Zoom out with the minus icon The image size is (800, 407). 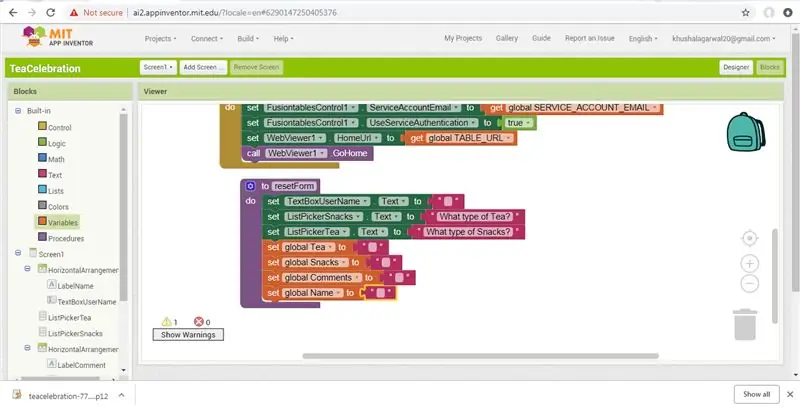749,284
